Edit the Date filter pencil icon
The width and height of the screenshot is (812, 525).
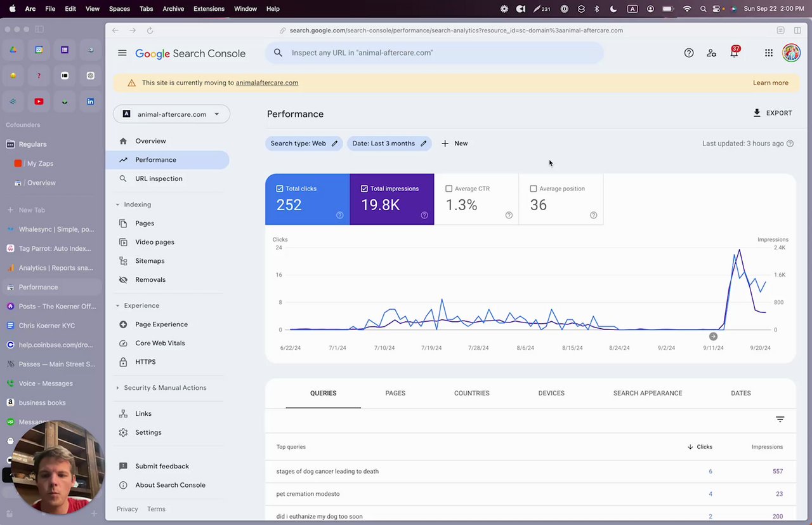point(424,143)
